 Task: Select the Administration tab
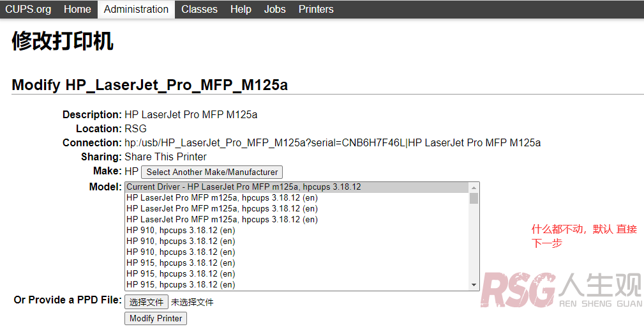coord(136,9)
